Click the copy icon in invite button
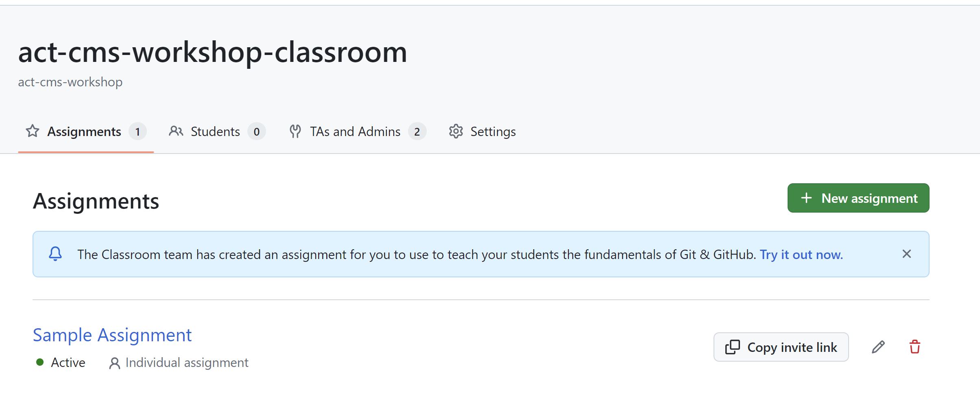The height and width of the screenshot is (404, 980). coord(733,347)
